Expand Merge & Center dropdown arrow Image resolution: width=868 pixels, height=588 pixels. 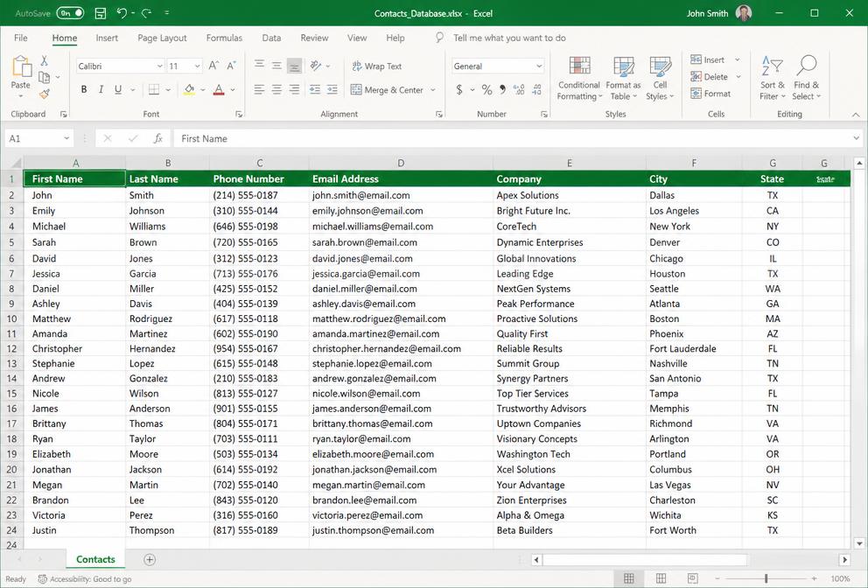pyautogui.click(x=433, y=90)
